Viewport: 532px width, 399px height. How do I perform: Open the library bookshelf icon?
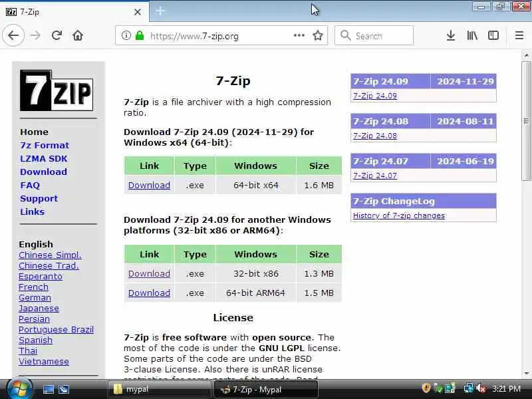[x=472, y=35]
